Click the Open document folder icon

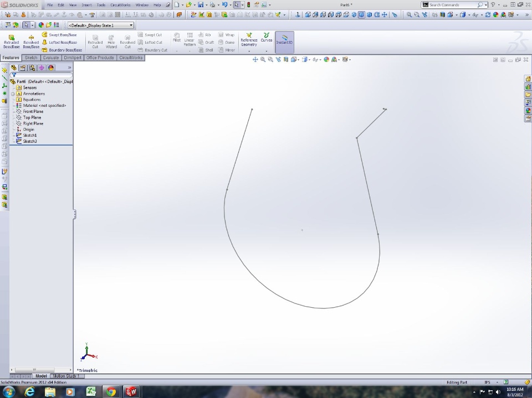tap(188, 5)
